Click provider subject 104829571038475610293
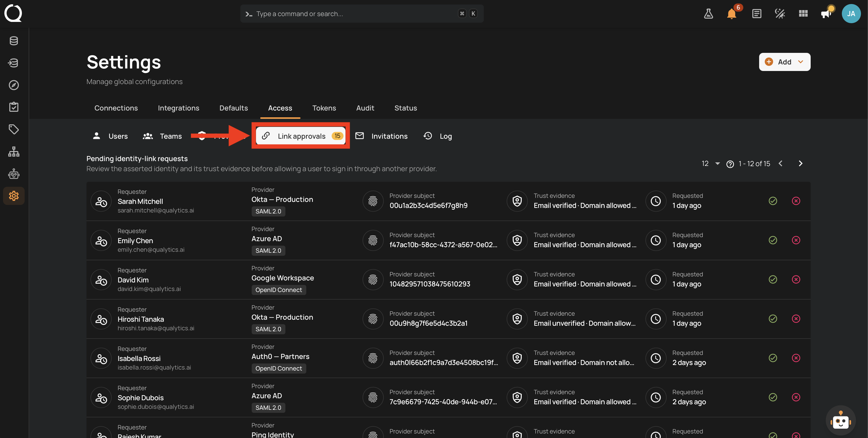868x438 pixels. click(x=430, y=284)
